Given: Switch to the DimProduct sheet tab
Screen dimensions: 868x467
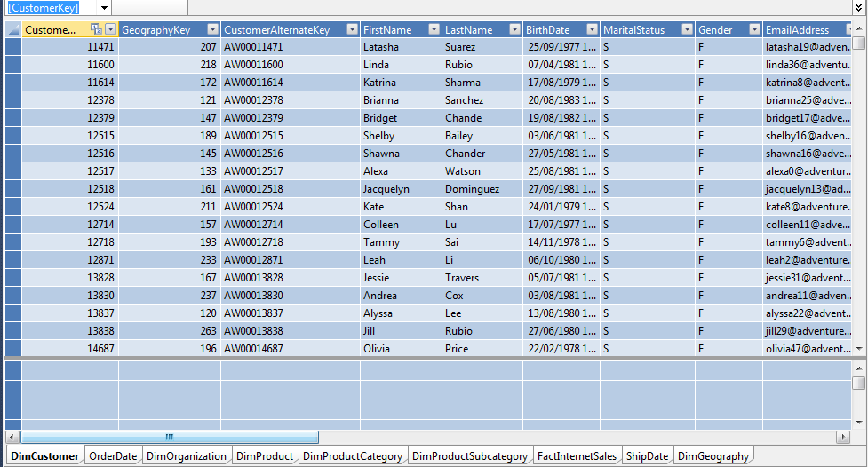Looking at the screenshot, I should (264, 456).
